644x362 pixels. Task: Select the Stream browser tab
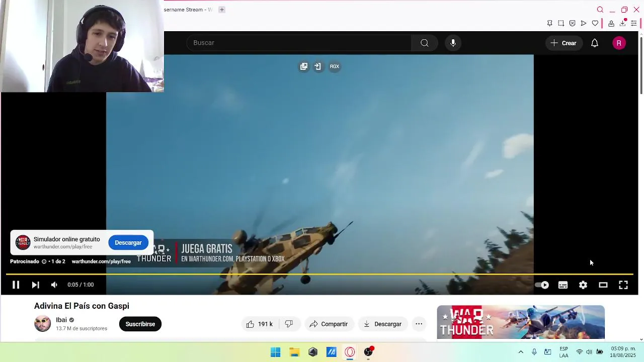(x=189, y=10)
